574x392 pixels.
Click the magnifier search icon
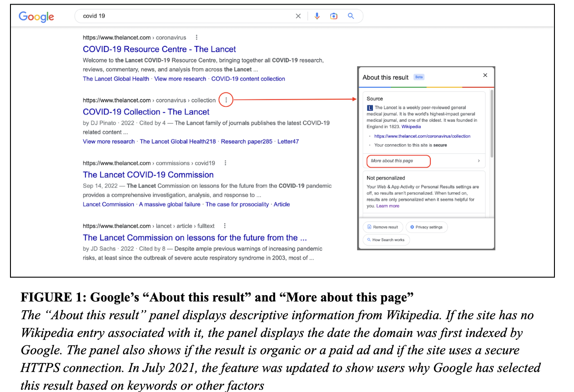[351, 16]
